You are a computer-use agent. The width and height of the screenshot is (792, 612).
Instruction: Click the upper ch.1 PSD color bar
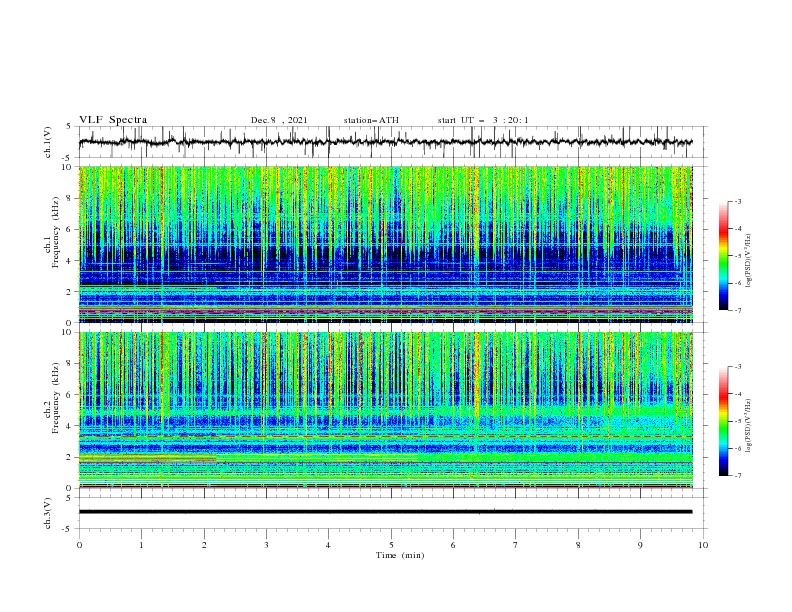click(724, 255)
